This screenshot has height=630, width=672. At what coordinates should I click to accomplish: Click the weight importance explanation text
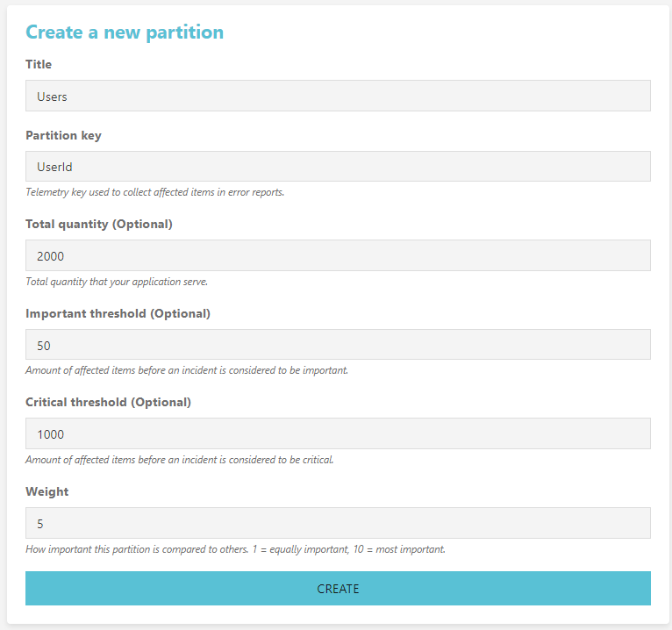point(235,549)
